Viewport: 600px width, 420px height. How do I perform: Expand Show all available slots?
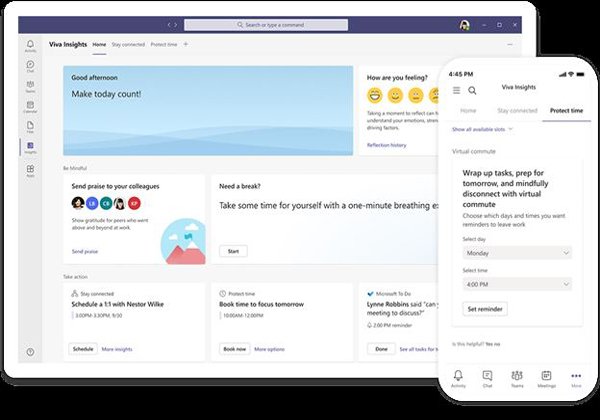click(483, 129)
